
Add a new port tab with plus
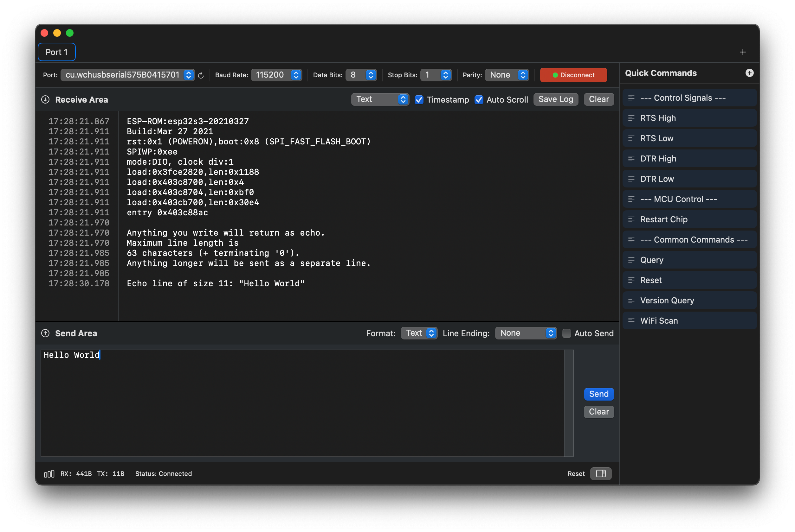click(x=743, y=52)
